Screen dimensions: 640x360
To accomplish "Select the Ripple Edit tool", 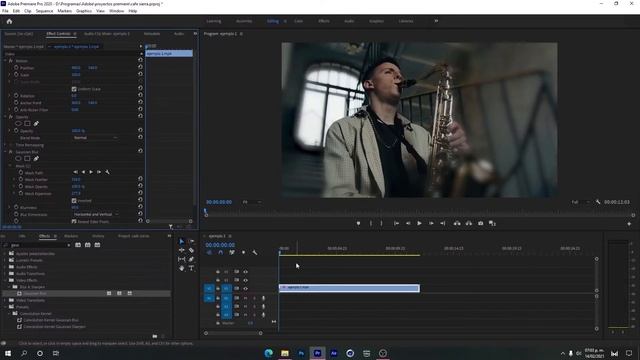I will 182,250.
